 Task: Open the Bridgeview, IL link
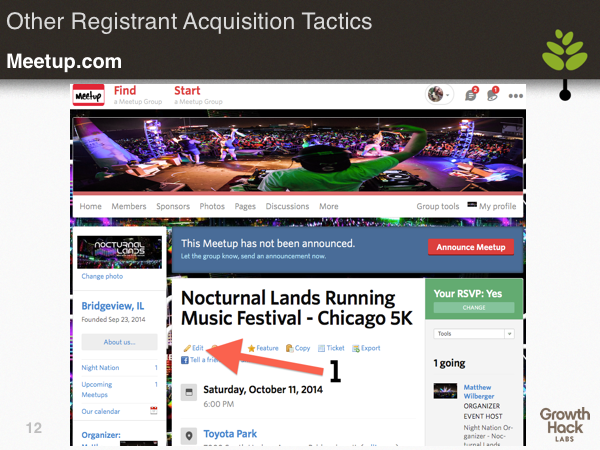click(113, 306)
